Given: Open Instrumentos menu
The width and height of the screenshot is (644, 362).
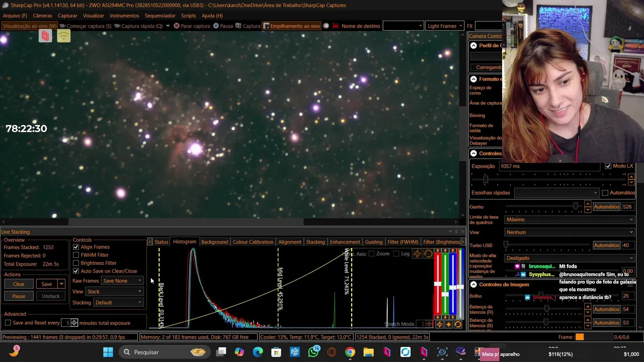Looking at the screenshot, I should point(124,16).
